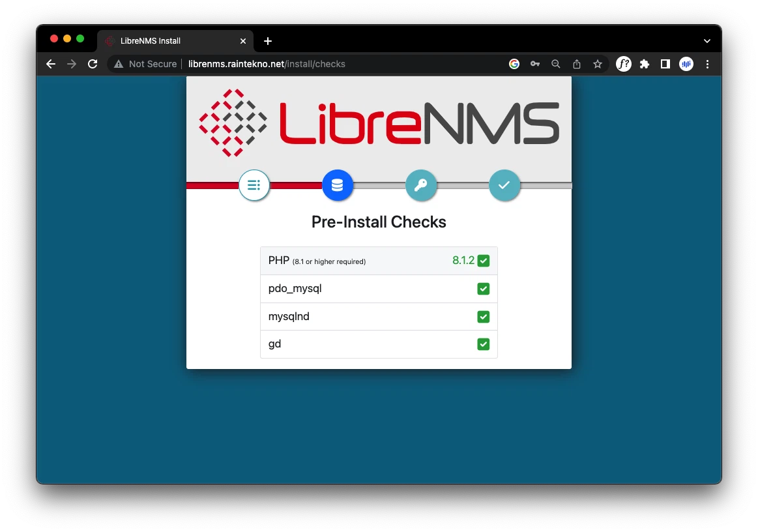Click the Pre-Install Checks list step icon

click(x=254, y=185)
